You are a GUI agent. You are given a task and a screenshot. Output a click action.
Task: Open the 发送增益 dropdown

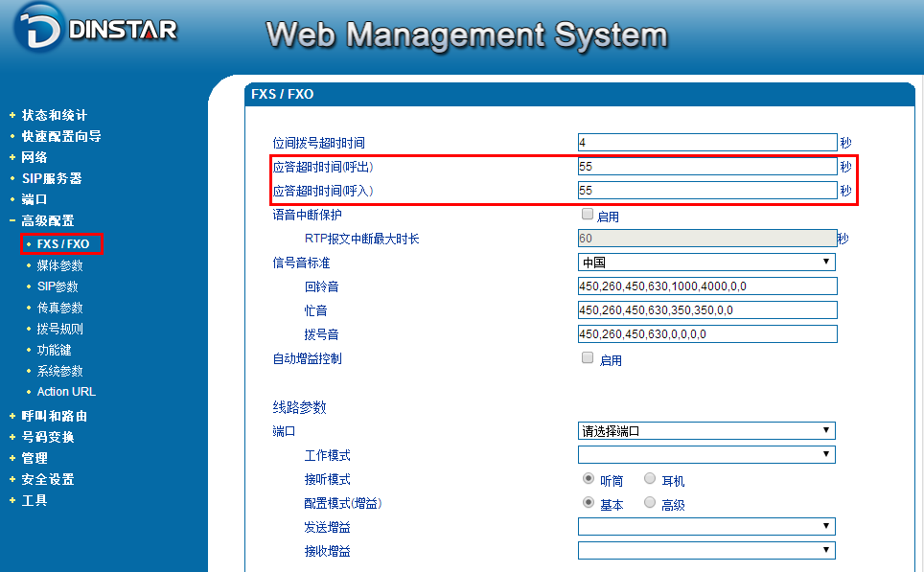coord(706,526)
